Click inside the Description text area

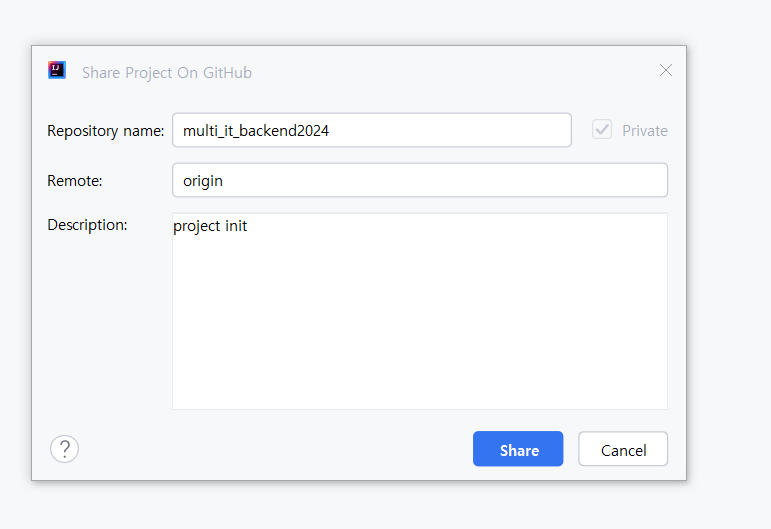point(420,311)
